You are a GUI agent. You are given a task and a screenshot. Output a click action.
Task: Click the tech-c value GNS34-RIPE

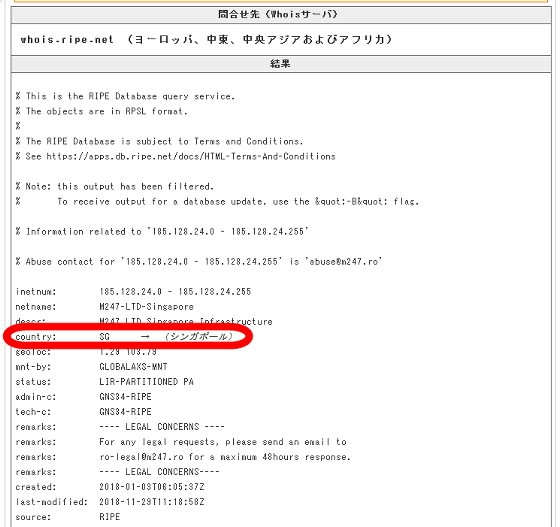(125, 412)
